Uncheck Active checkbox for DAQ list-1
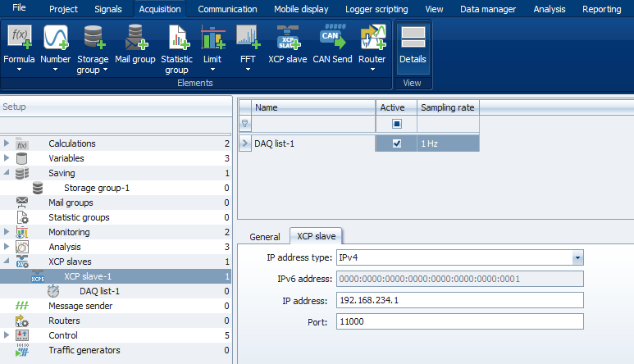Viewport: 634px width, 364px height. [397, 143]
